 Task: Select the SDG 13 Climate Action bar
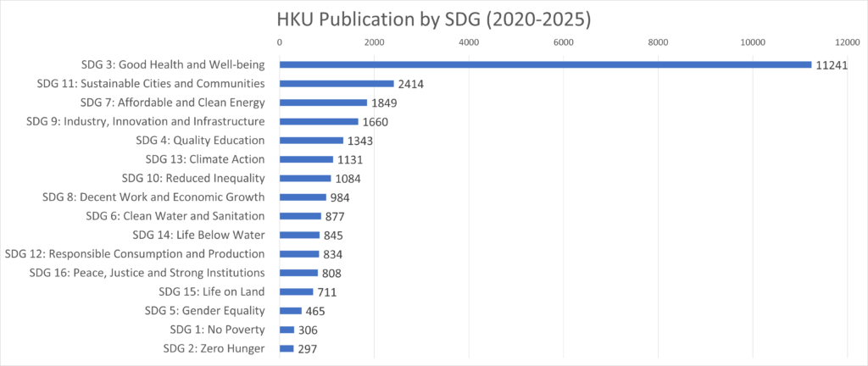[306, 159]
